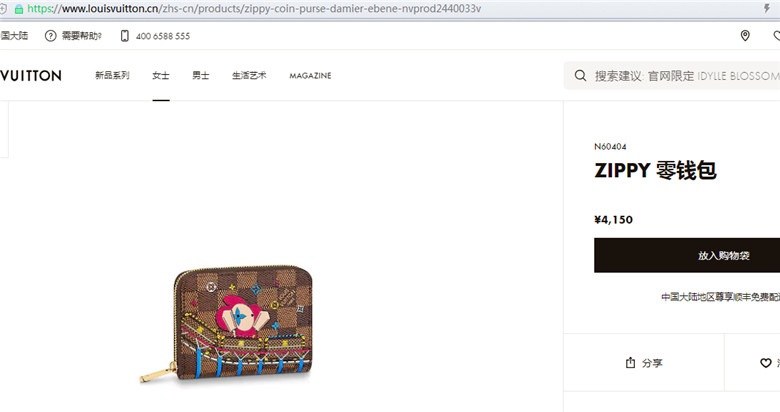Open the 女士 menu
The height and width of the screenshot is (412, 780).
pyautogui.click(x=161, y=75)
